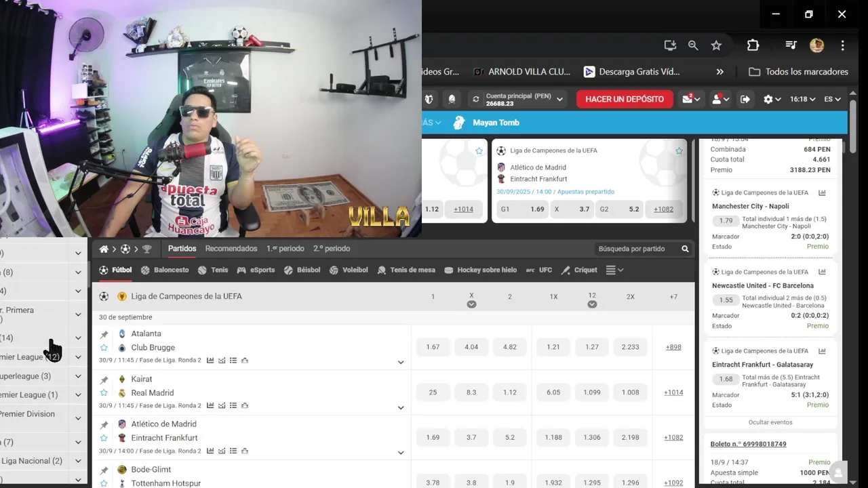The height and width of the screenshot is (488, 868).
Task: Click the search magnifier in match search
Action: click(686, 249)
